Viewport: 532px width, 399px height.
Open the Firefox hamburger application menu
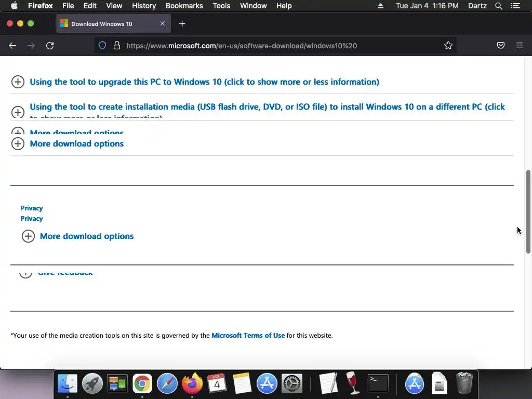tap(520, 45)
